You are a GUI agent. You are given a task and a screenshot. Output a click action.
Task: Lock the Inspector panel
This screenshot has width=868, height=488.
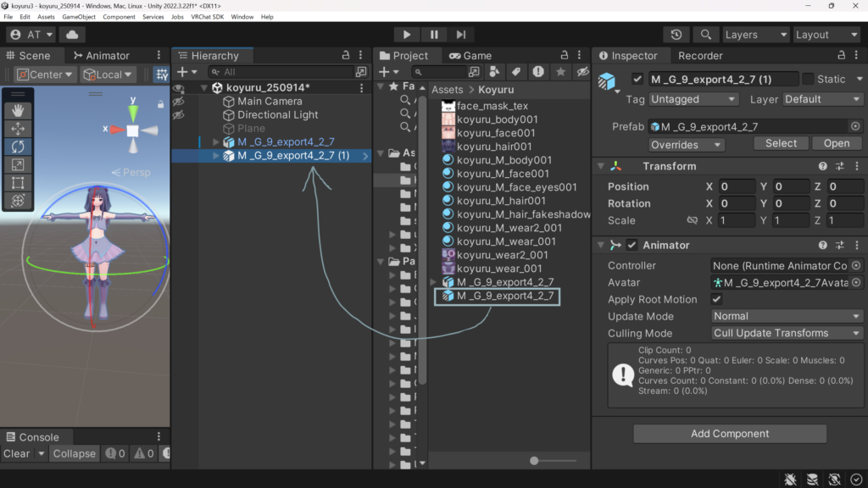point(842,55)
